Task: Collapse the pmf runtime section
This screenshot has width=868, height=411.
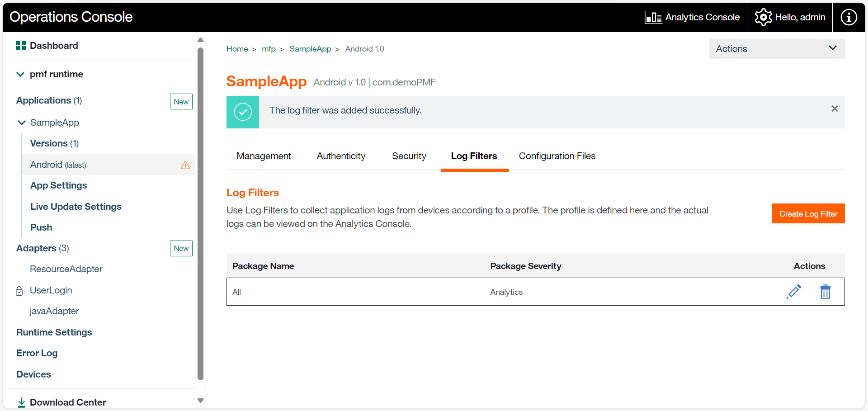Action: click(20, 74)
